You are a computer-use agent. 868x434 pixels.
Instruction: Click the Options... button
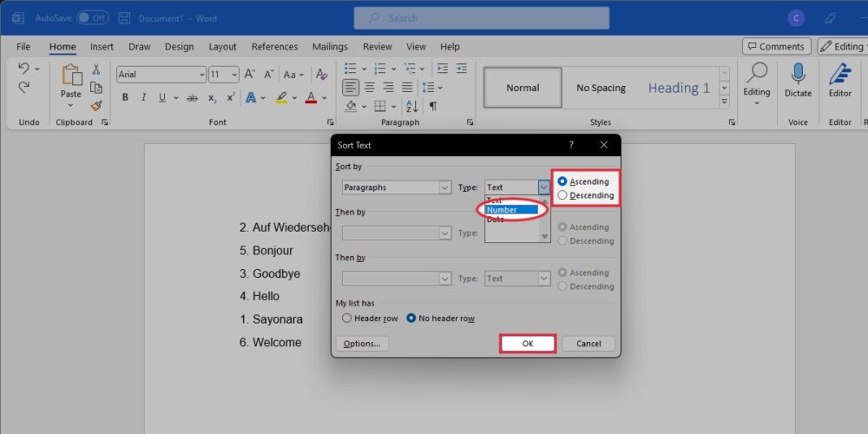click(361, 344)
